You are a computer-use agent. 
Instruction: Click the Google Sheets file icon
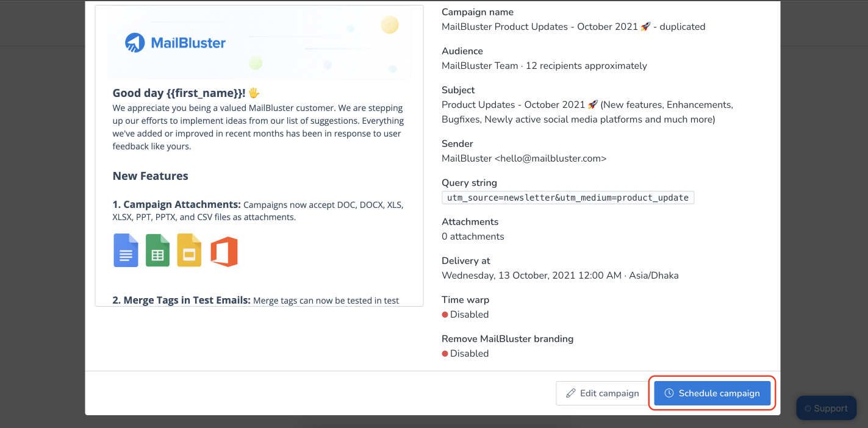tap(157, 250)
